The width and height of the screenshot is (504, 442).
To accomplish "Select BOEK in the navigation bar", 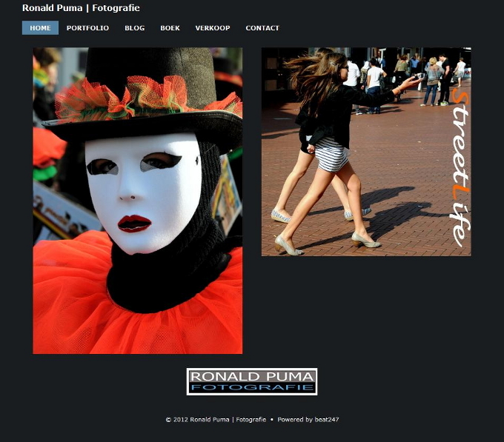I will tap(170, 28).
